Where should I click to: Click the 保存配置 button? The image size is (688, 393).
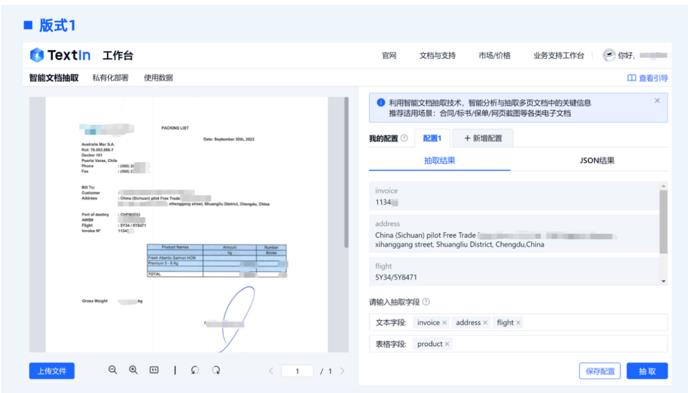coord(600,371)
